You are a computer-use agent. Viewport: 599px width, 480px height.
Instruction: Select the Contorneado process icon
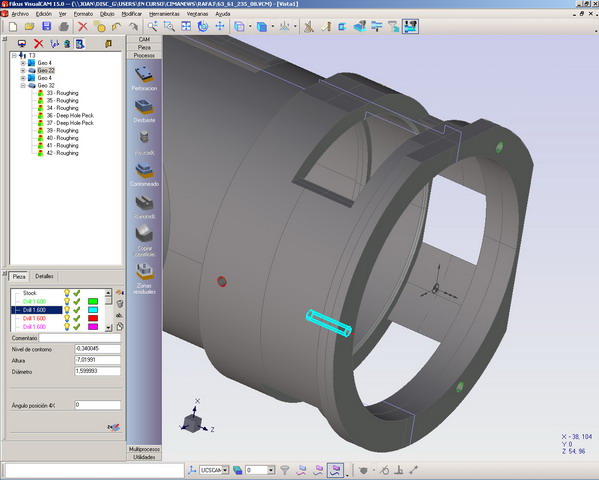[x=144, y=170]
